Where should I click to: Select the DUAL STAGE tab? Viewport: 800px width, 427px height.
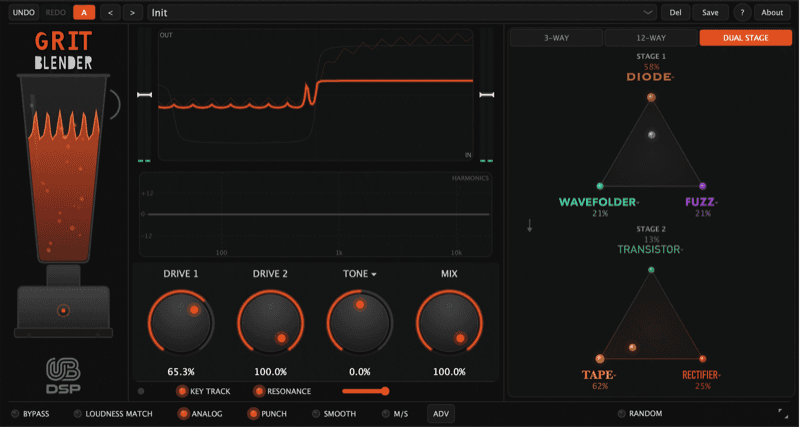tap(745, 38)
